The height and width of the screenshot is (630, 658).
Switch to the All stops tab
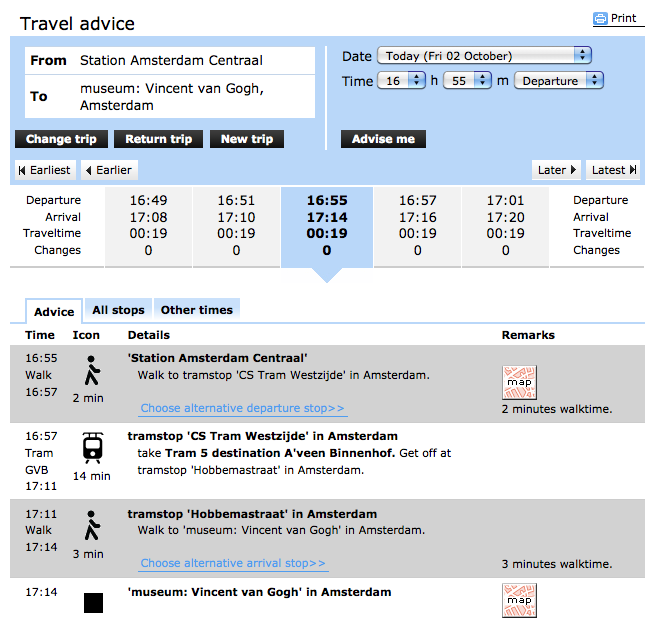click(x=119, y=310)
